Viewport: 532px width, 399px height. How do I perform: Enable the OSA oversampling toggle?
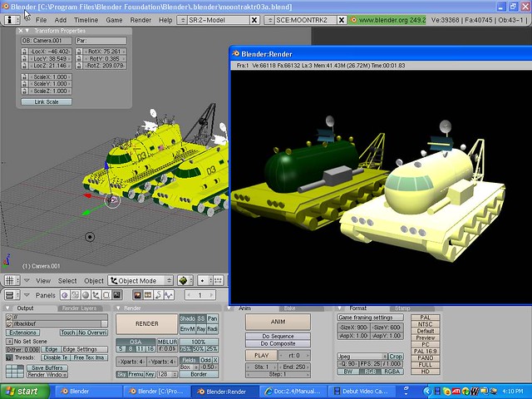coord(135,342)
